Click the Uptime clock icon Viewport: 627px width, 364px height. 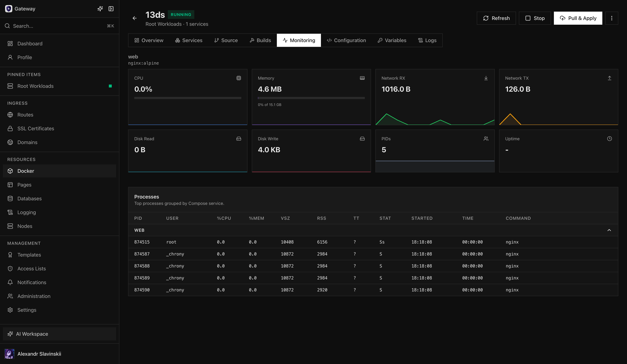point(609,139)
